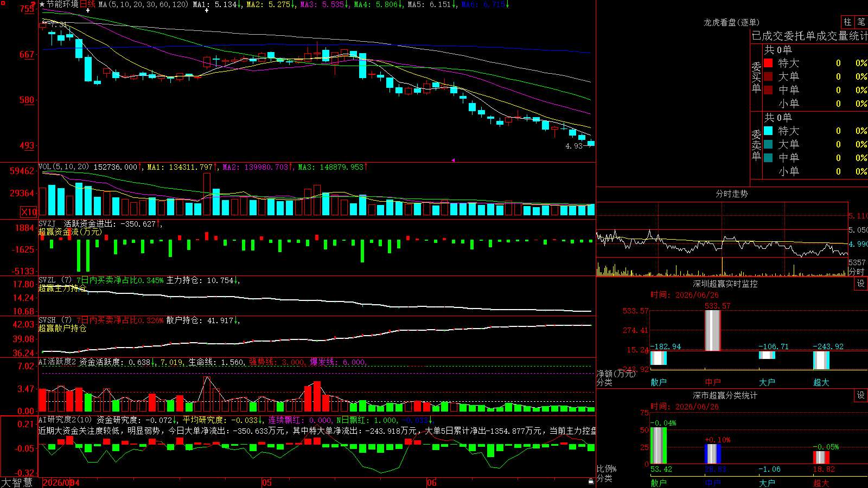The width and height of the screenshot is (868, 488).
Task: Click the AI活跃度2 indicator label
Action: point(57,362)
